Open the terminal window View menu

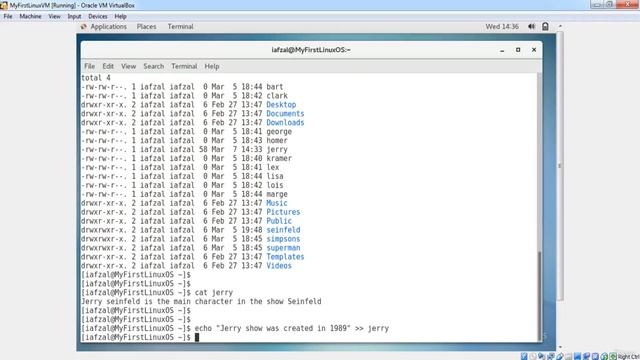point(128,66)
